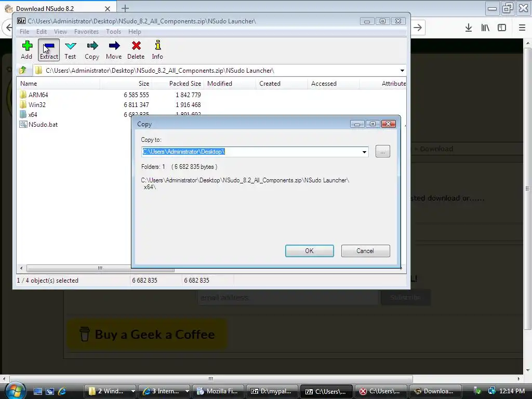Open the Tools menu
The height and width of the screenshot is (399, 532).
[113, 32]
